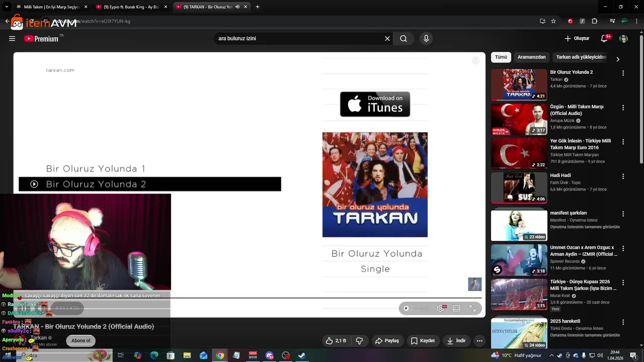644x362 pixels.
Task: Seek on the video progress bar
Action: [x=249, y=298]
